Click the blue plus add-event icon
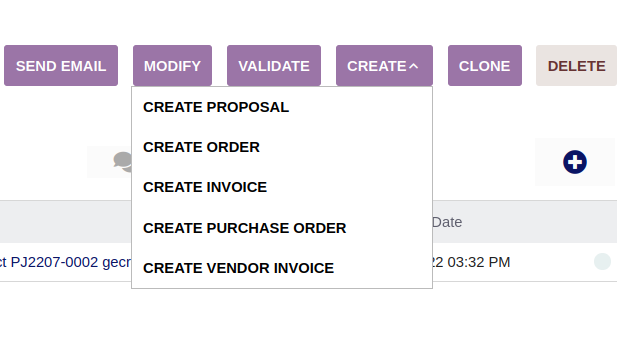The image size is (640, 360). [x=575, y=162]
